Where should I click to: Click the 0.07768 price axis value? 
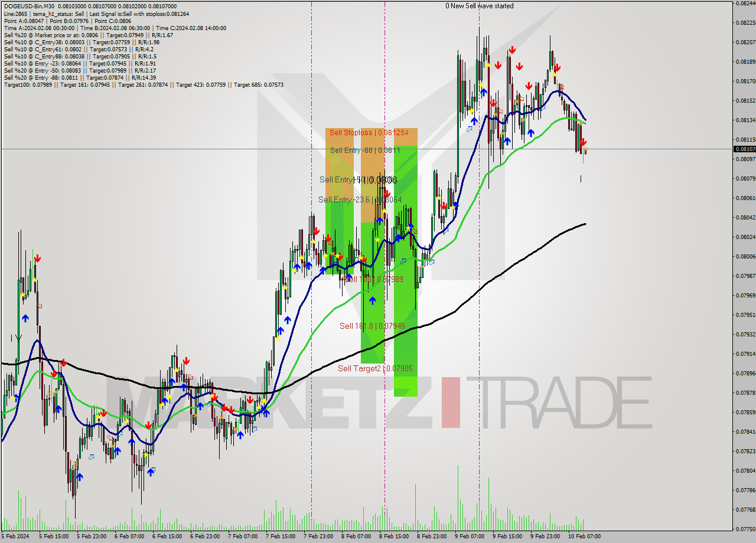745,509
